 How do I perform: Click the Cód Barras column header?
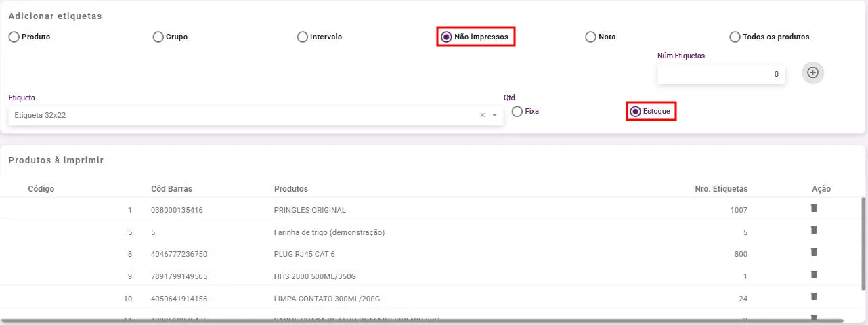pyautogui.click(x=171, y=189)
